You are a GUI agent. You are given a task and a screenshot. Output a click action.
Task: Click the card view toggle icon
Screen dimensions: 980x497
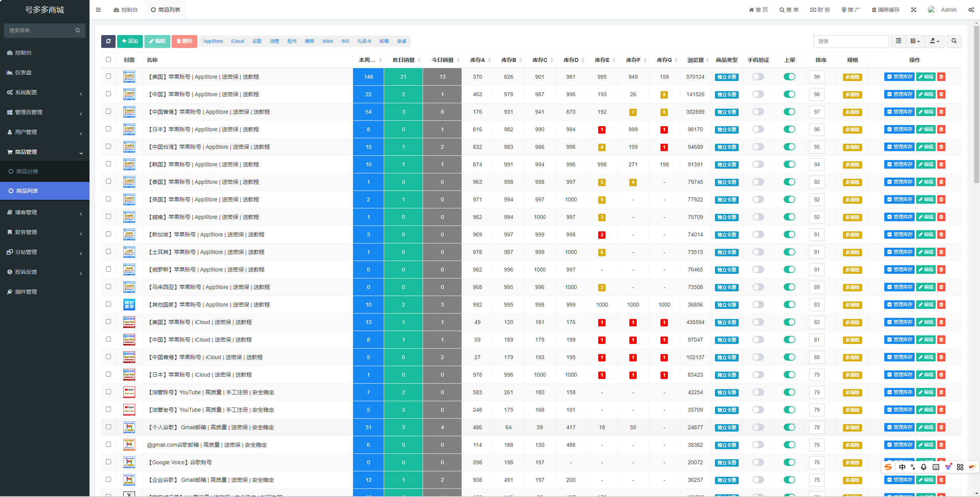pos(898,41)
